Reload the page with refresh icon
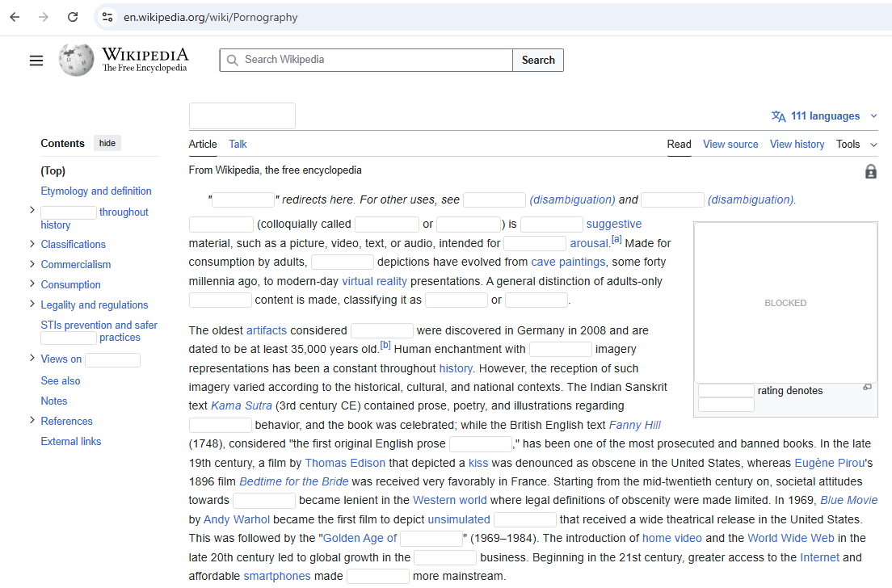This screenshot has height=588, width=892. pos(73,17)
